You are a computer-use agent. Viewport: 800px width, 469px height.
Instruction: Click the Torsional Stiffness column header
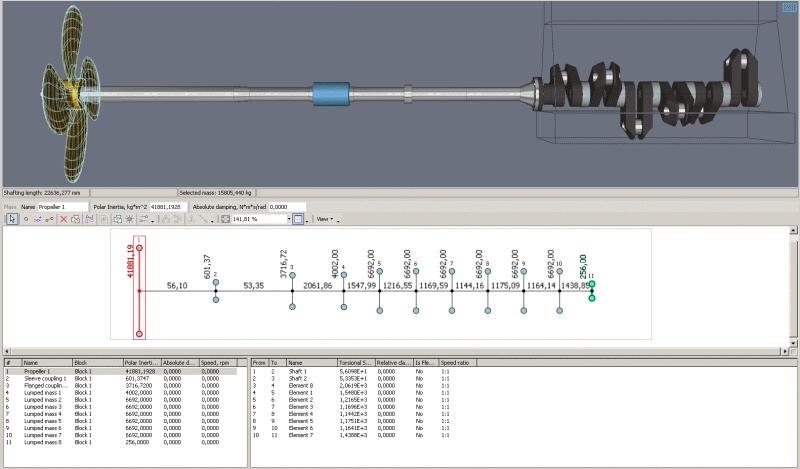(x=356, y=363)
